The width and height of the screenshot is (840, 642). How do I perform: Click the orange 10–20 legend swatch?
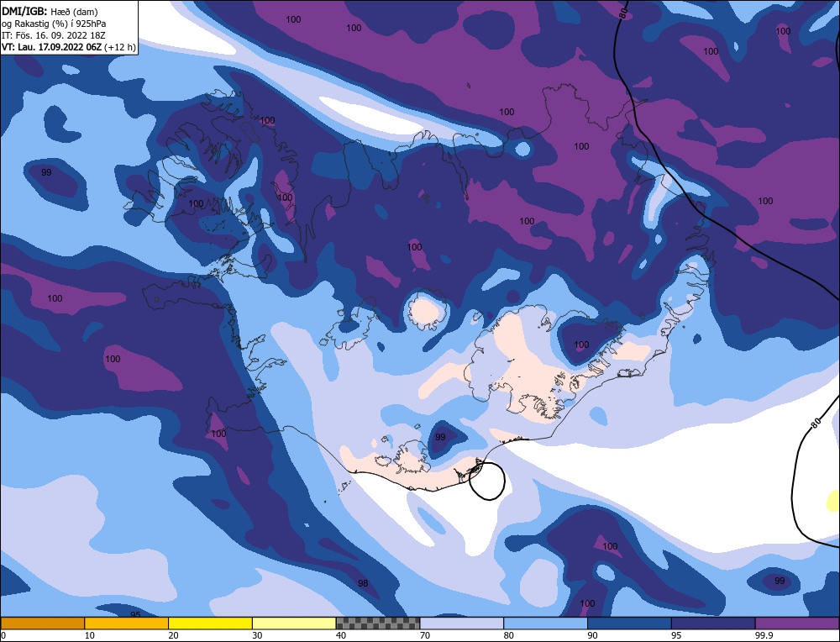127,623
